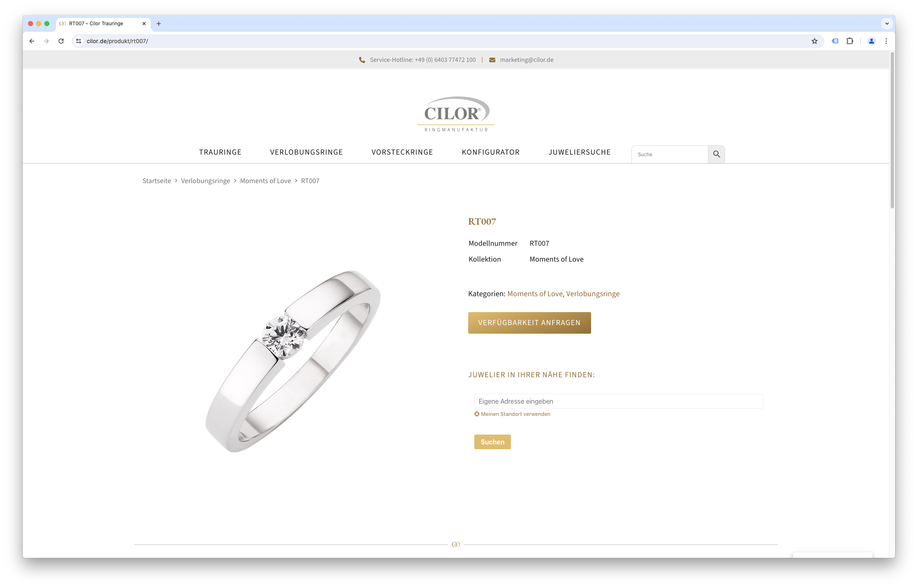Go back to the previous page
This screenshot has width=918, height=588.
click(x=32, y=41)
